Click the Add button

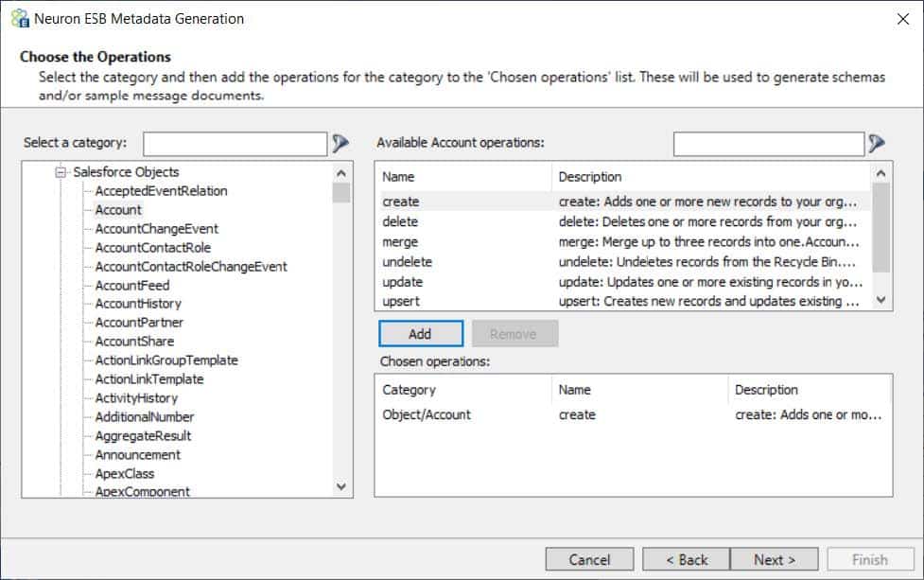point(421,334)
